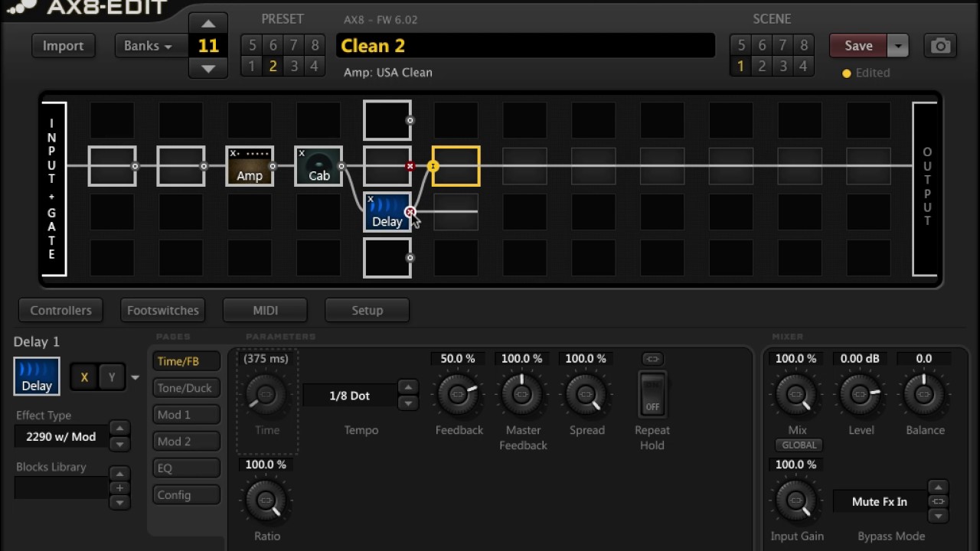Add to Blocks Library with plus icon
The height and width of the screenshot is (551, 980).
tap(119, 488)
